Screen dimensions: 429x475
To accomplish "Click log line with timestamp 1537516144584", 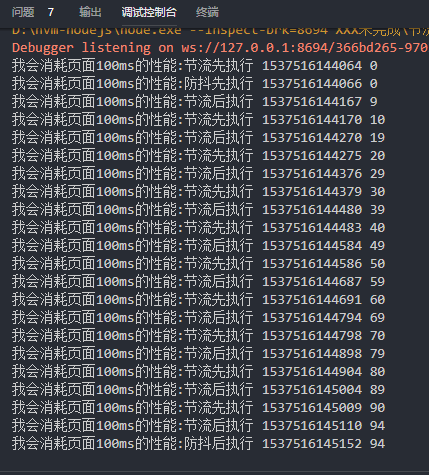I will tap(198, 246).
